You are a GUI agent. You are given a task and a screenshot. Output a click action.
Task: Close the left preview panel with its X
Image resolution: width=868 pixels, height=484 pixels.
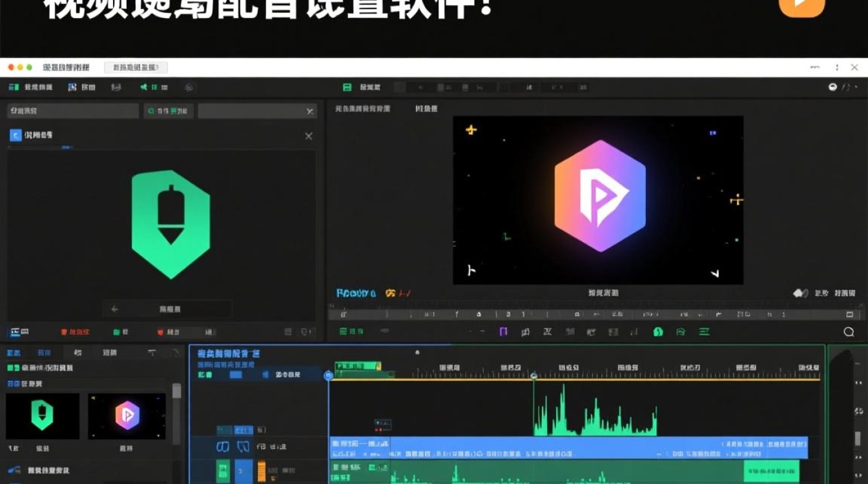[309, 136]
